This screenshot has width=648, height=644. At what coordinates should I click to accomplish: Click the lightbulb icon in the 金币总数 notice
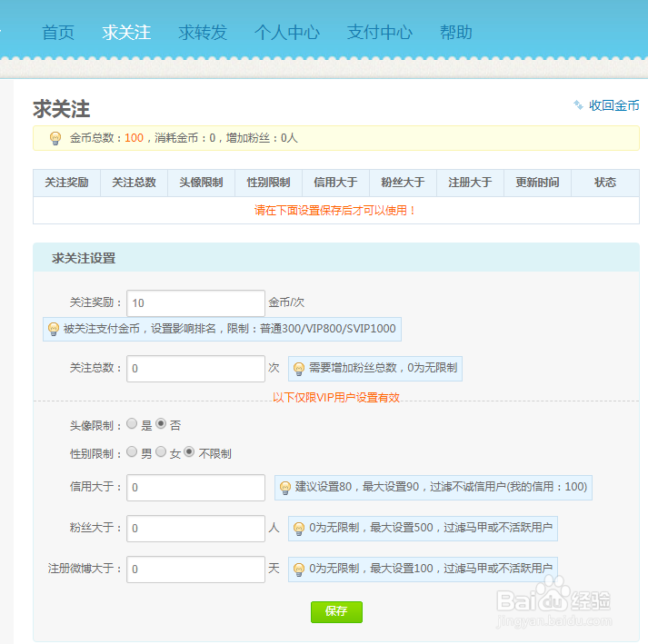[55, 138]
